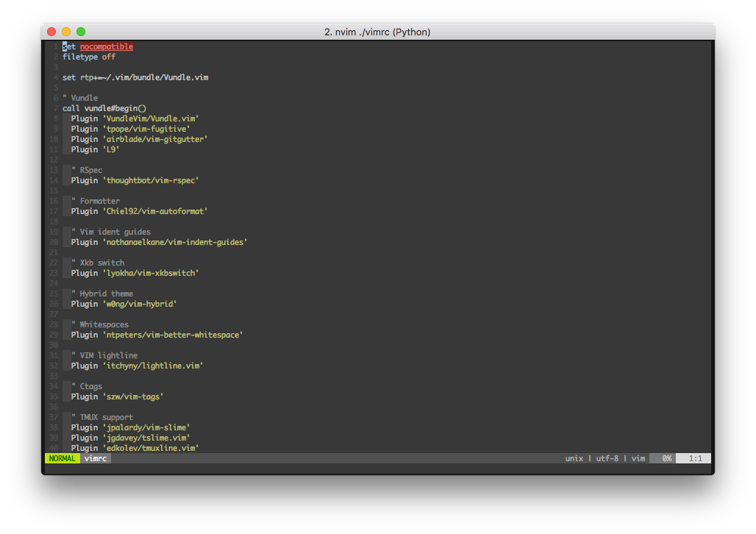Click the 'airblade/vim-gitgutter' plugin string

(x=155, y=139)
